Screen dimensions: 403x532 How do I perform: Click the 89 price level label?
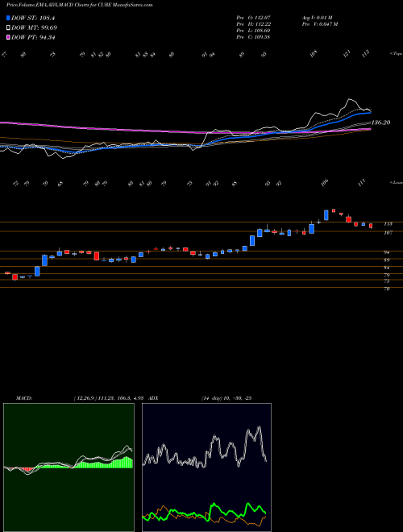coord(387,260)
